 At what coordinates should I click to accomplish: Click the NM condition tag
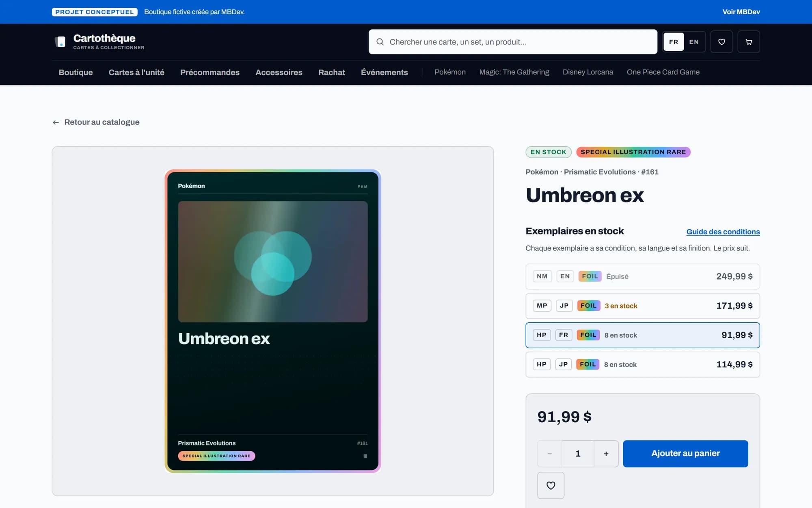[x=542, y=276]
